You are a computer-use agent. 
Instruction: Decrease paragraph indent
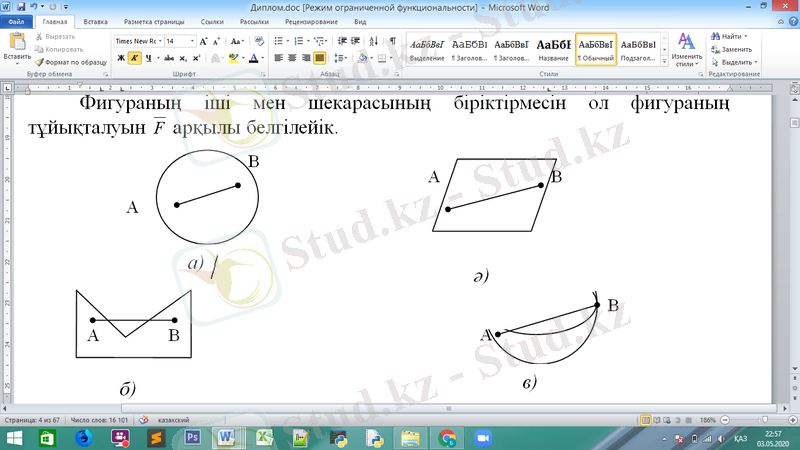(342, 41)
